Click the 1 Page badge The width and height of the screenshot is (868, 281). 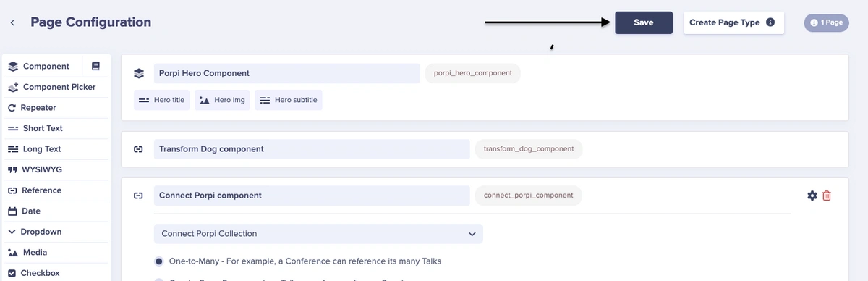[x=826, y=22]
